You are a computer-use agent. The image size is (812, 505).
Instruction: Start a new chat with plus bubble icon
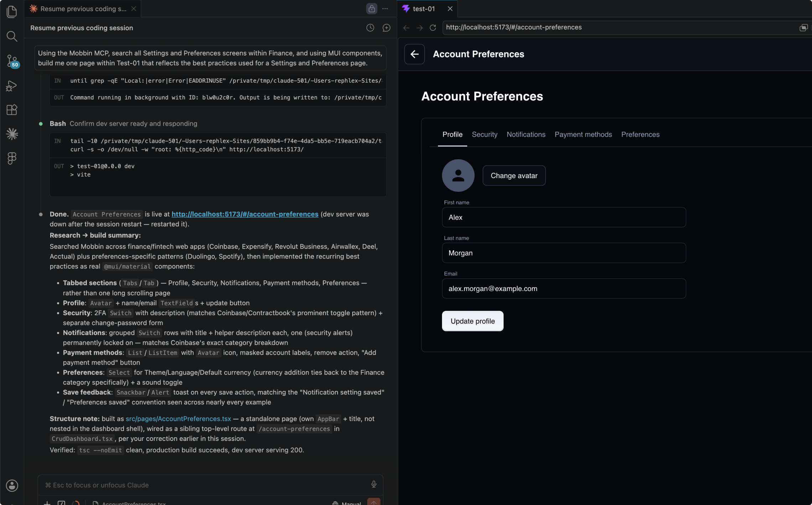(386, 28)
